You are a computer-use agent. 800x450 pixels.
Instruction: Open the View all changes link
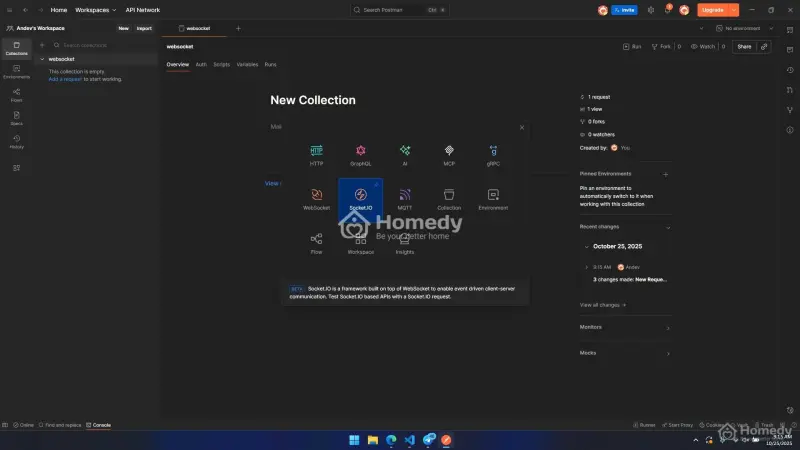point(603,305)
